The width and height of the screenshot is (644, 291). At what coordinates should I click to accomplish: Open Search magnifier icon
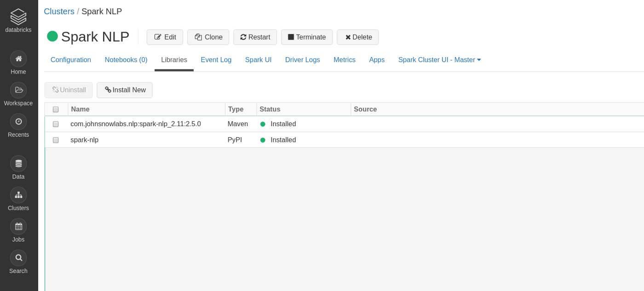(18, 258)
